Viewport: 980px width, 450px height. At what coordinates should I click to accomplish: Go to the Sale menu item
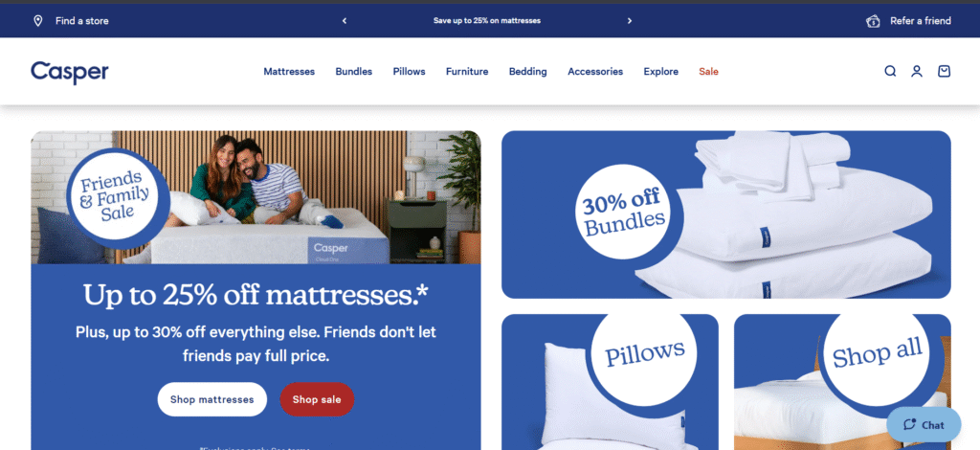(x=709, y=71)
